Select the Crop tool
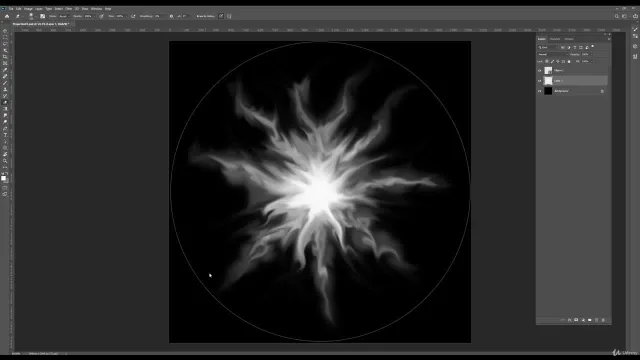 click(x=5, y=57)
